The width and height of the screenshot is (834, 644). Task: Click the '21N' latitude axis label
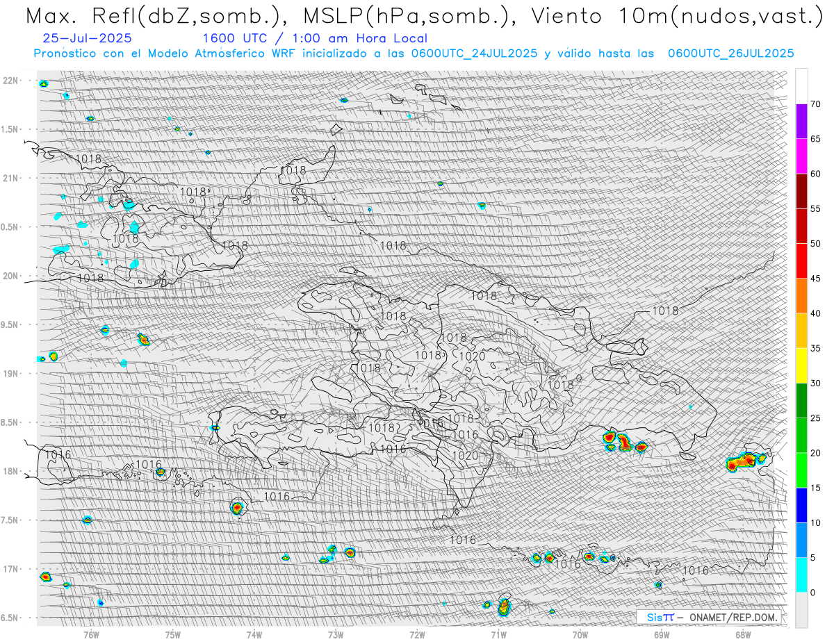pos(10,178)
